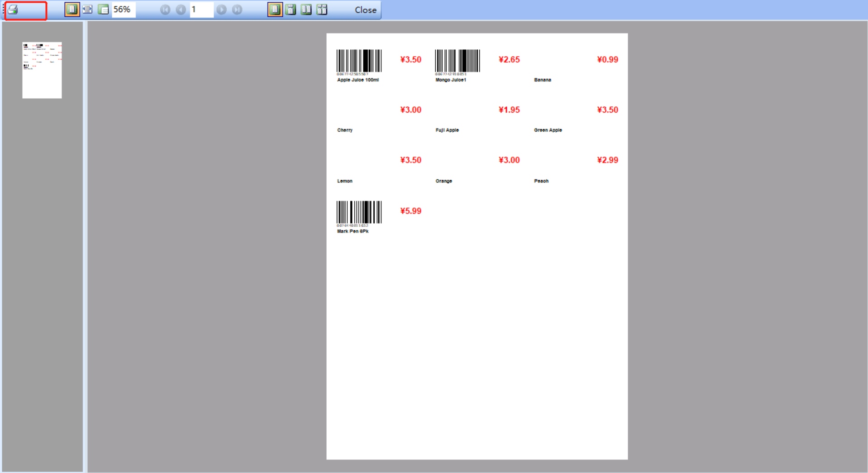Image resolution: width=868 pixels, height=473 pixels.
Task: Switch on side-by-side two-page layout
Action: (x=306, y=9)
